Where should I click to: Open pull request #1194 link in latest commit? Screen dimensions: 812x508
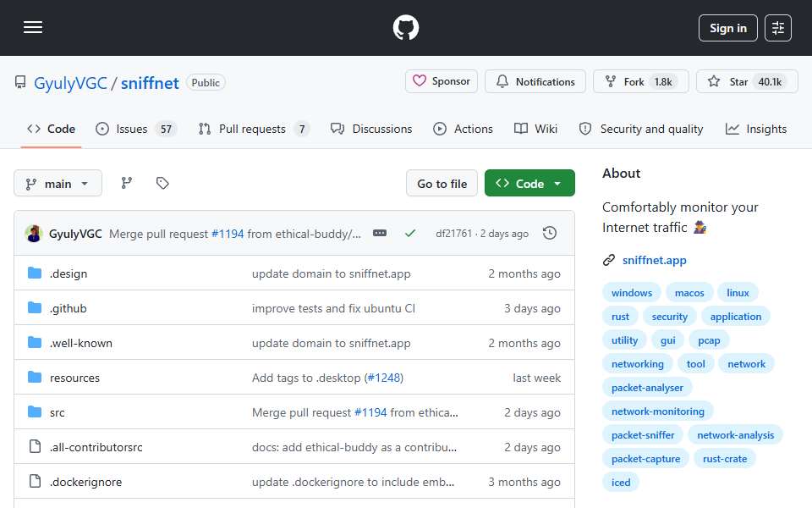(228, 234)
